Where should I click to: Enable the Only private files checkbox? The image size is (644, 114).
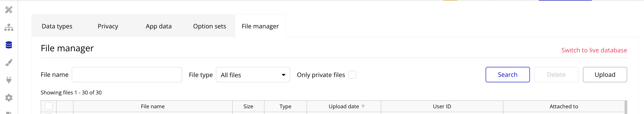pyautogui.click(x=352, y=75)
